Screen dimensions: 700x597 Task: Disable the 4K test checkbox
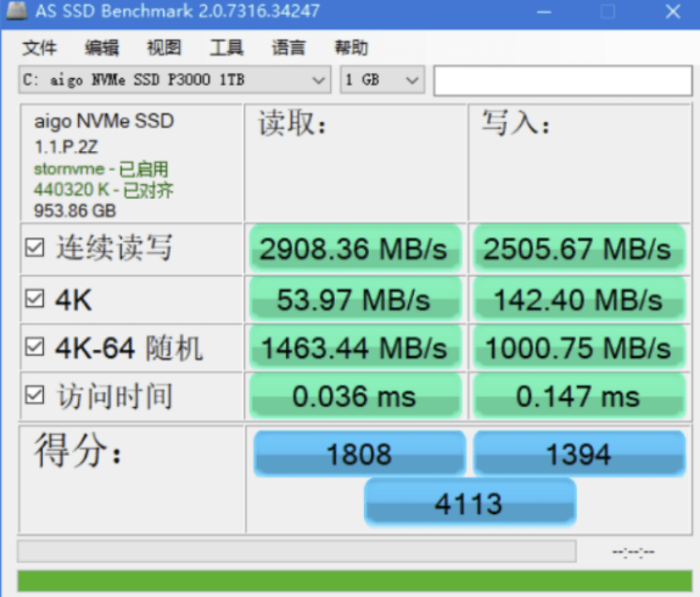[x=34, y=298]
